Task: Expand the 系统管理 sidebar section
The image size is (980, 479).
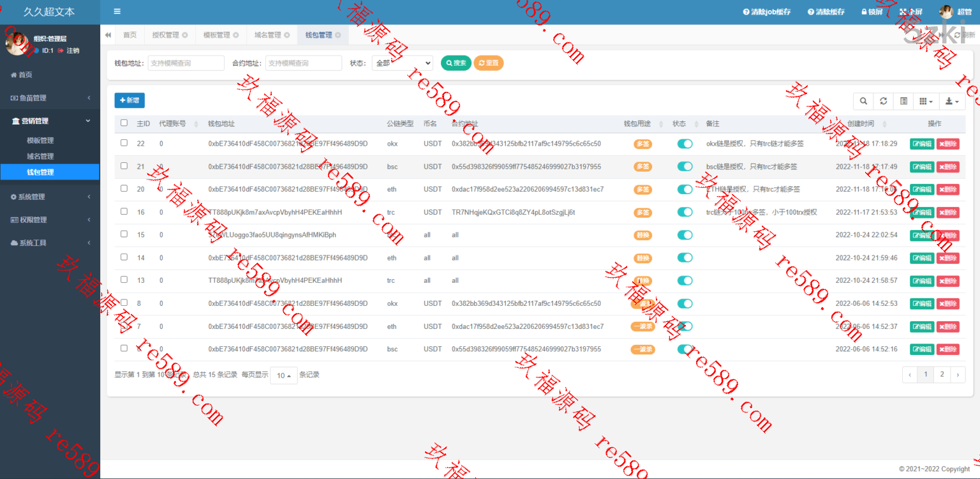Action: [x=50, y=197]
